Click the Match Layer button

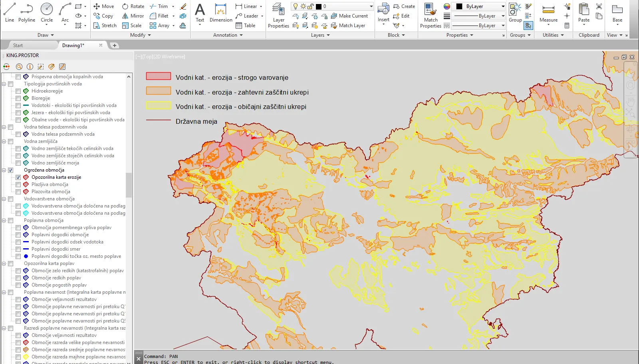coord(348,26)
